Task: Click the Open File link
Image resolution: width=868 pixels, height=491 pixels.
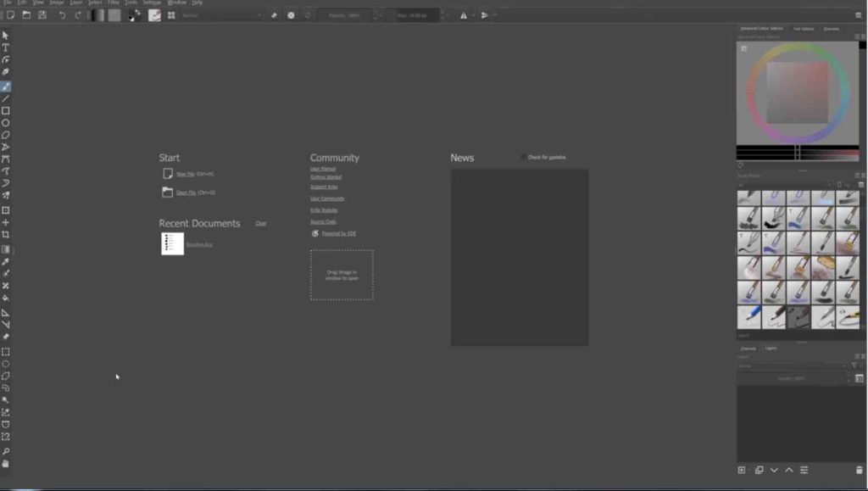Action: point(186,192)
